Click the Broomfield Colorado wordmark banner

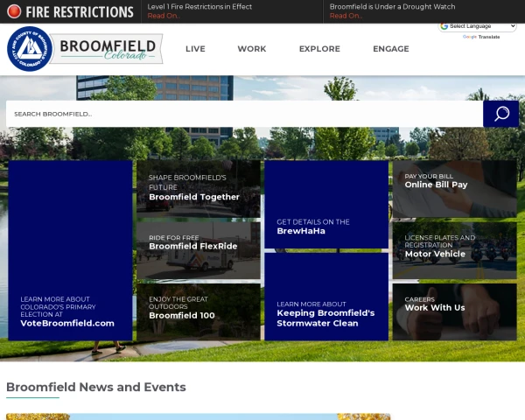(108, 49)
